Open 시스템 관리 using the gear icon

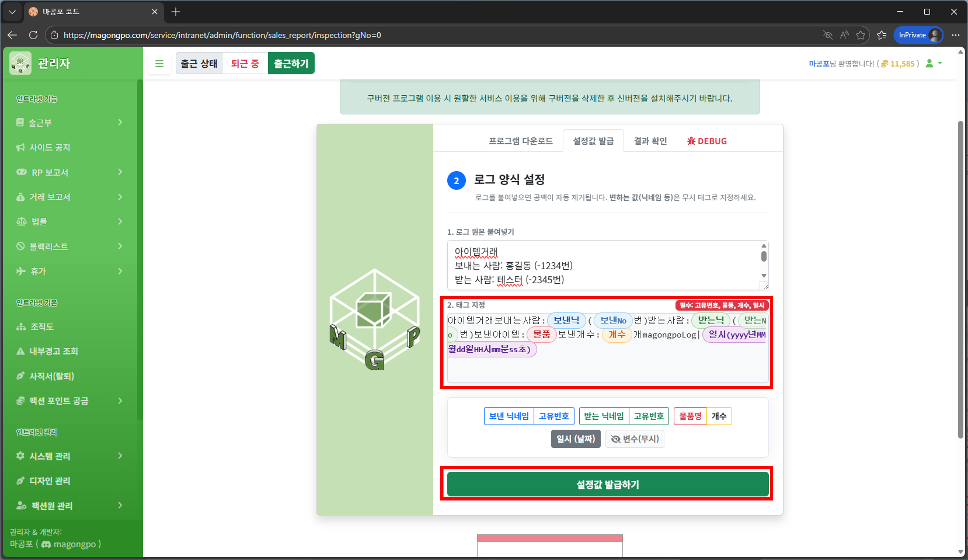pyautogui.click(x=20, y=456)
